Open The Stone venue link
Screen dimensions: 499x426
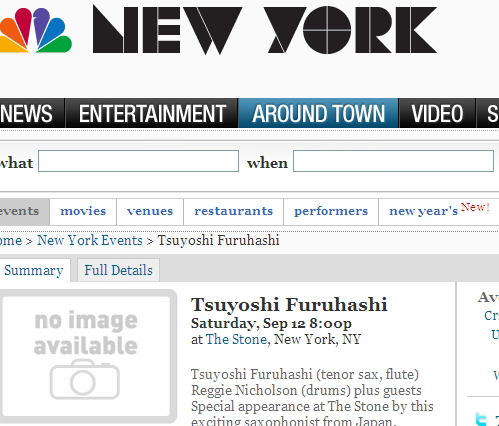[x=236, y=340]
